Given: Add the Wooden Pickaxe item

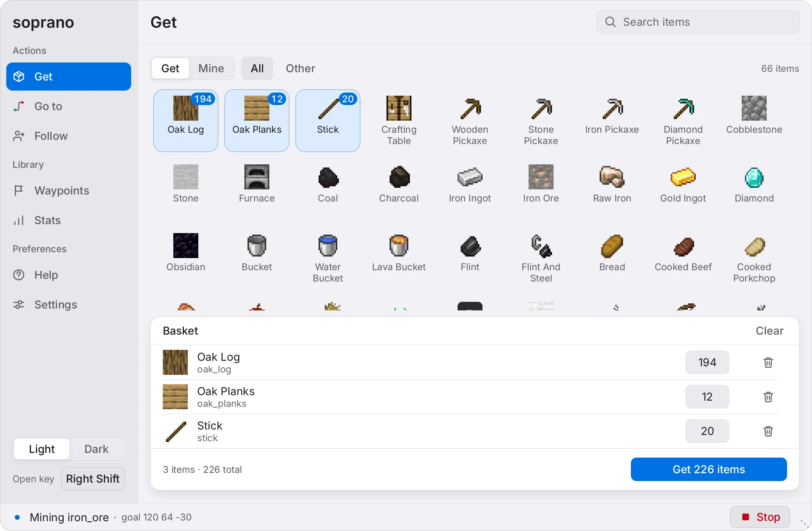Looking at the screenshot, I should coord(470,121).
